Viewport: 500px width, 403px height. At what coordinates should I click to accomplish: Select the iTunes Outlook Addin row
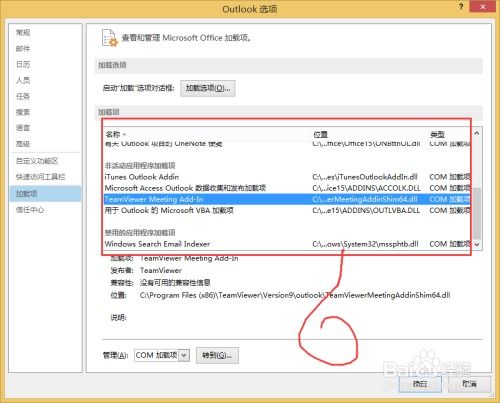tap(287, 177)
